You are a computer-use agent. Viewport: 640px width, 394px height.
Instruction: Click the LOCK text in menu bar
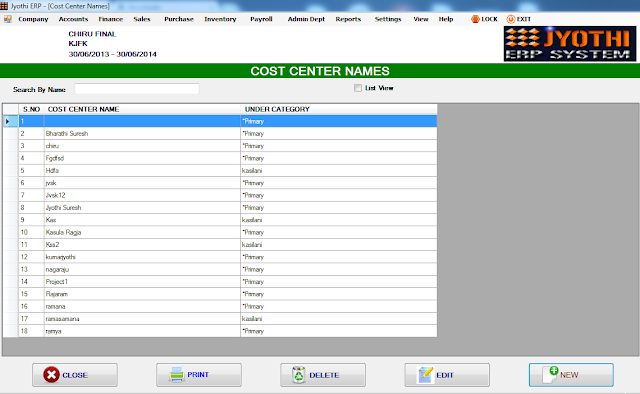[x=489, y=19]
